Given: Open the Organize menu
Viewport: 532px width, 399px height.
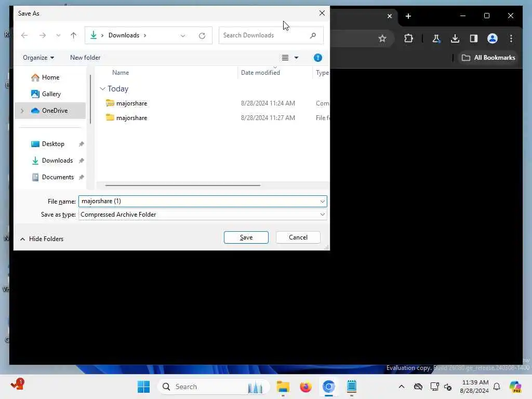Looking at the screenshot, I should click(38, 58).
